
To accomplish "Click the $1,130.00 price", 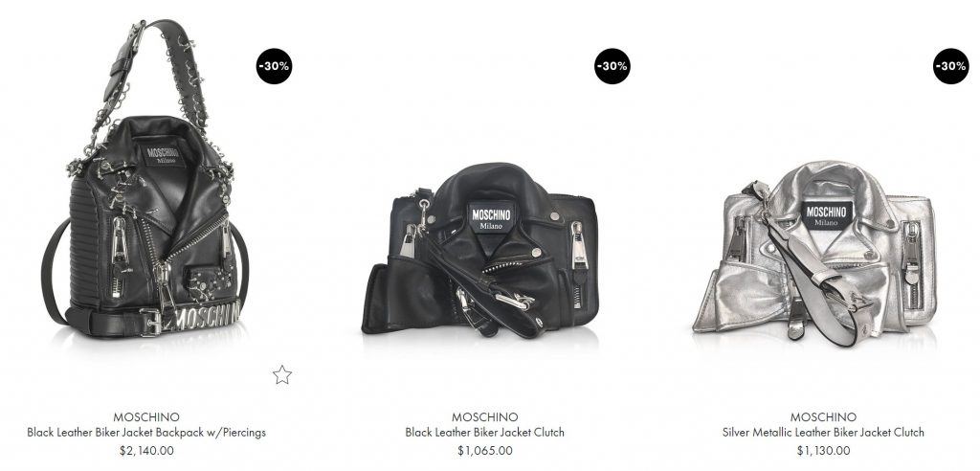I will (823, 450).
